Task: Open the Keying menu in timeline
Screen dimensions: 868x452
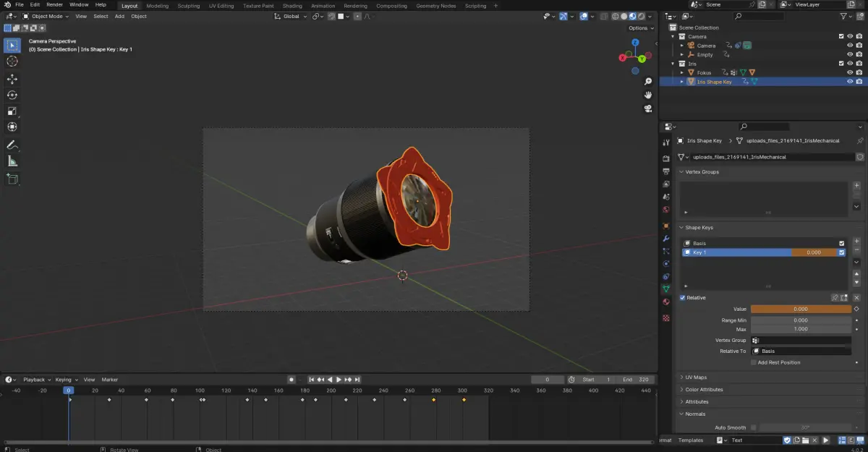Action: click(x=66, y=380)
